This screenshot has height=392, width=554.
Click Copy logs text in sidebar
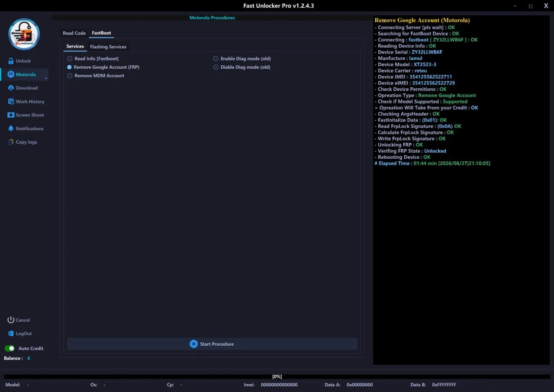point(26,142)
